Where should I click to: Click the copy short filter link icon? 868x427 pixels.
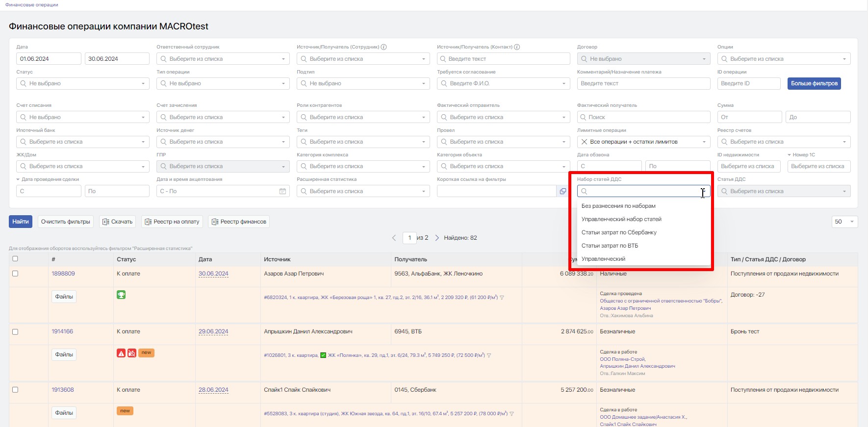pos(562,191)
